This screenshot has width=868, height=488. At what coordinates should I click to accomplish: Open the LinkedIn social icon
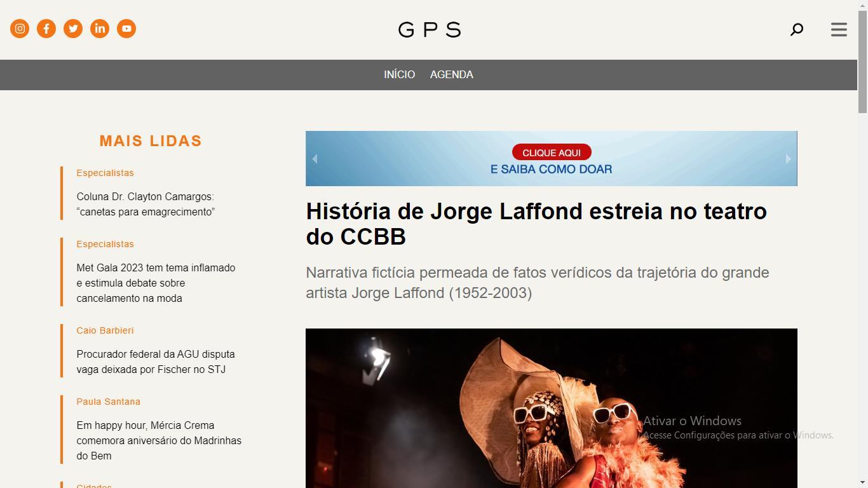[x=100, y=29]
